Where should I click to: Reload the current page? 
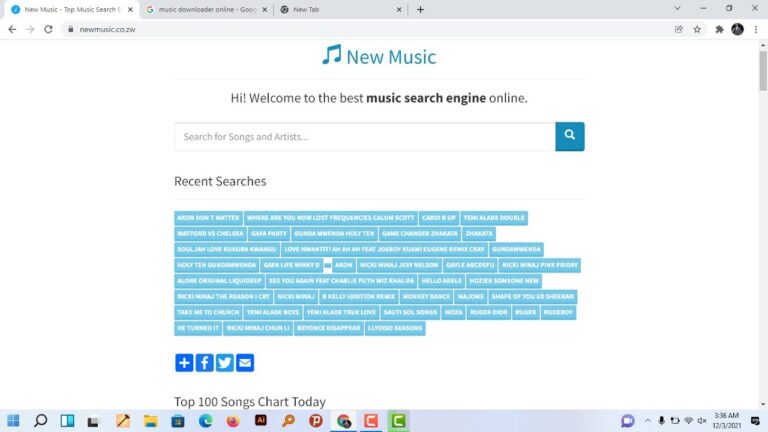(48, 29)
